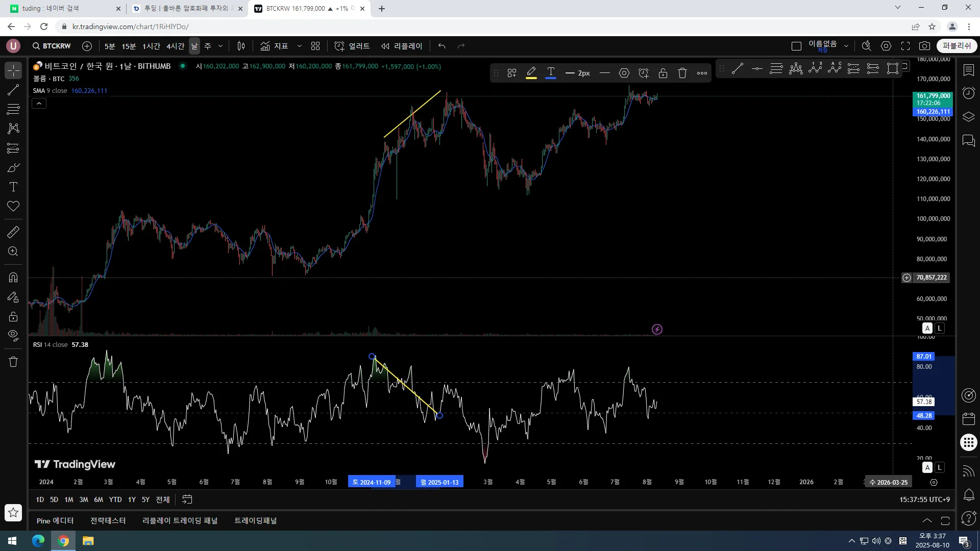
Task: Take a chart snapshot with camera icon
Action: coord(924,46)
